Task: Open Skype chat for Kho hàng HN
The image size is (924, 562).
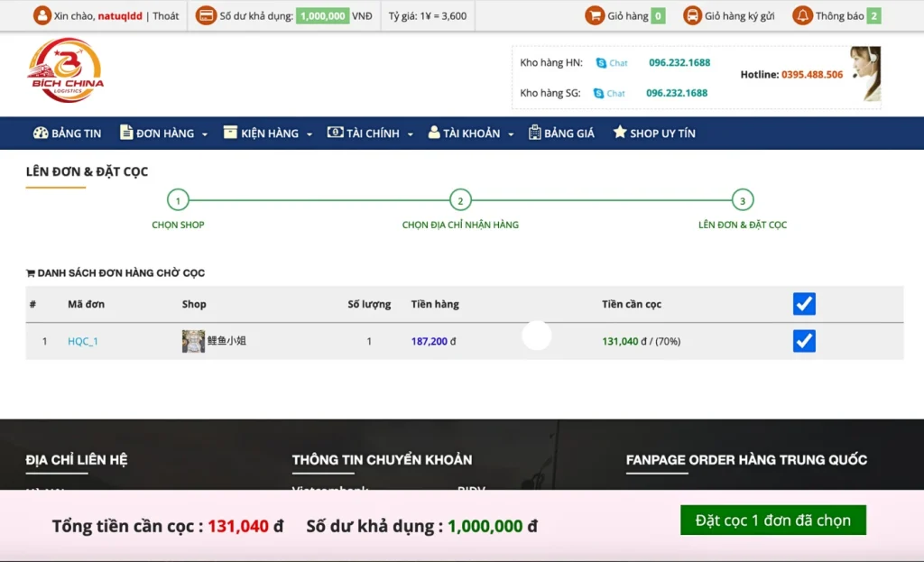Action: [x=611, y=63]
